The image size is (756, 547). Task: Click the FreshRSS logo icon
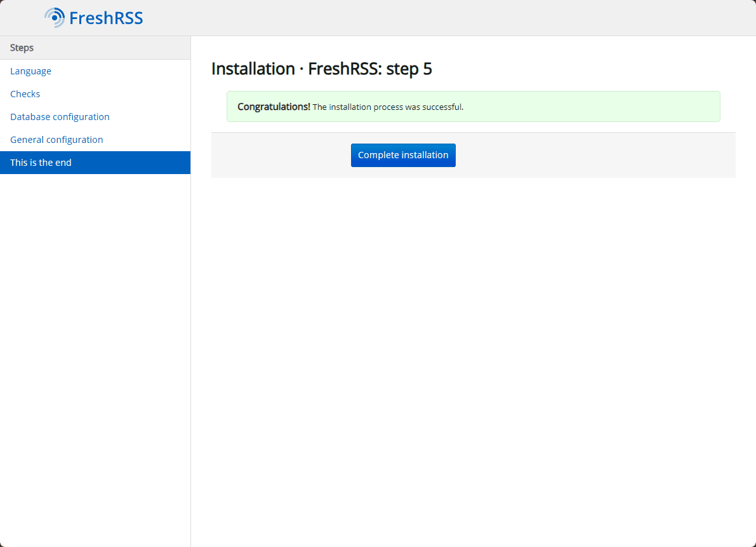[55, 18]
